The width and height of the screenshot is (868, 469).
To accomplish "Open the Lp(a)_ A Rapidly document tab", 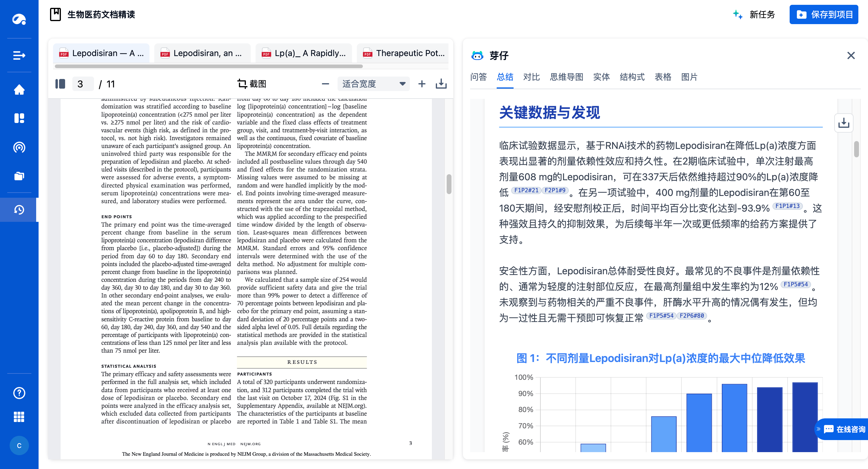I will point(303,53).
